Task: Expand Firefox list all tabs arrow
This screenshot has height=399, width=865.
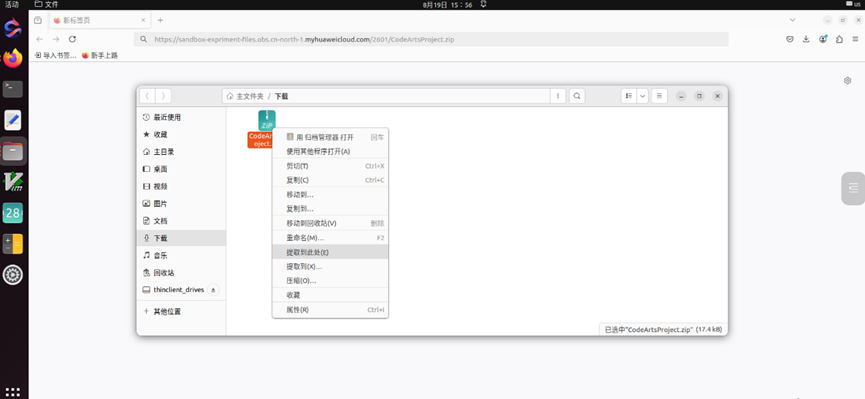Action: coord(793,20)
